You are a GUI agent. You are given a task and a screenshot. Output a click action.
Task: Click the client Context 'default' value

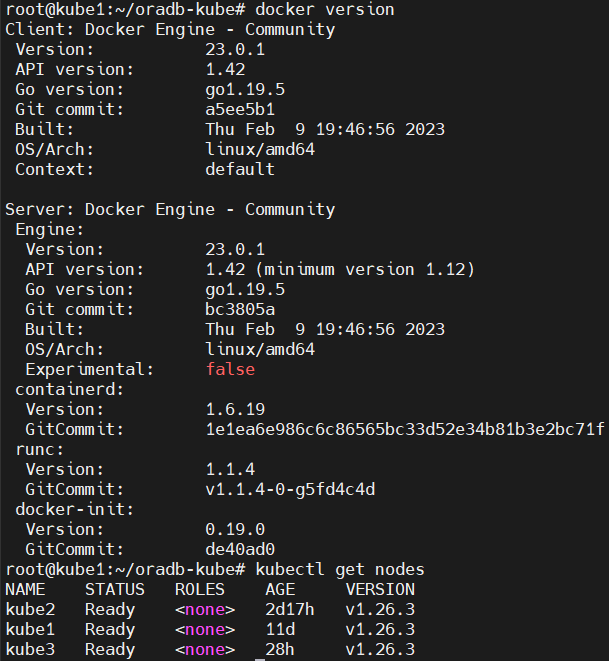click(x=240, y=169)
